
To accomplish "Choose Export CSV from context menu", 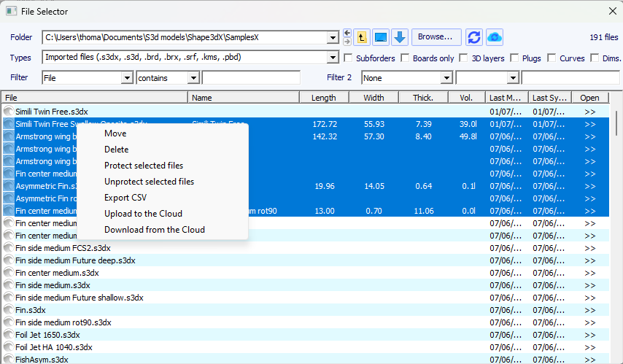I will pyautogui.click(x=125, y=198).
